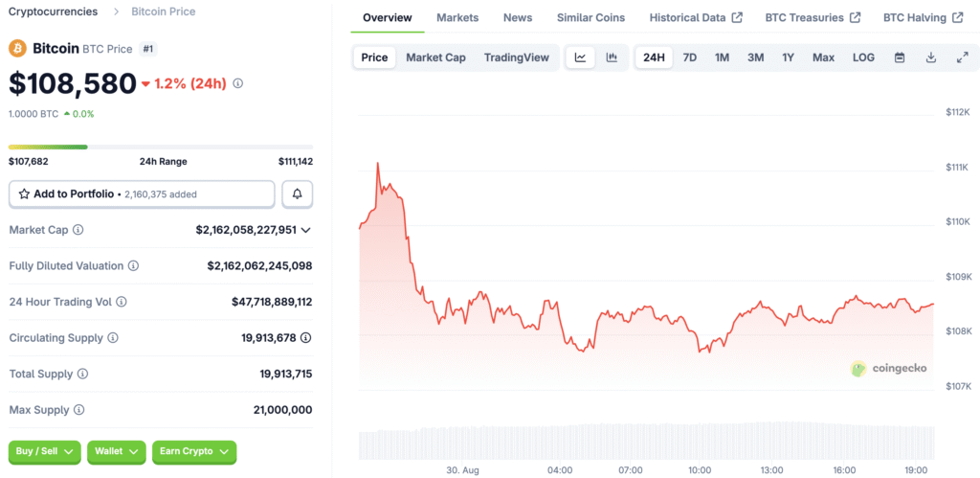Viewport: 980px width, 478px height.
Task: Switch to line chart view icon
Action: pos(580,57)
